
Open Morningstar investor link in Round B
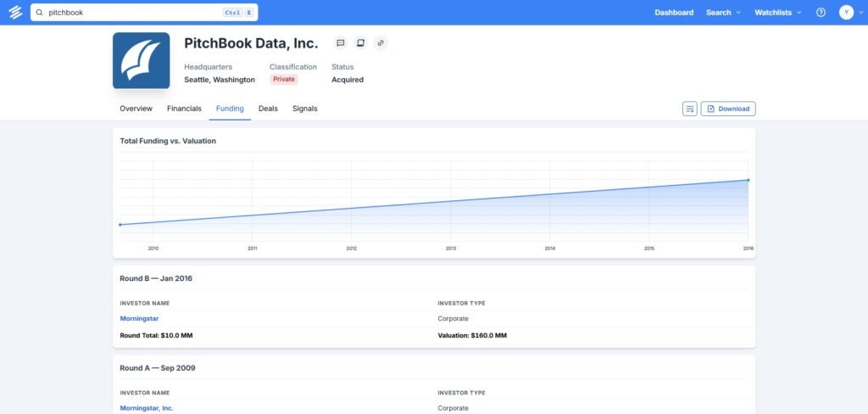click(139, 319)
